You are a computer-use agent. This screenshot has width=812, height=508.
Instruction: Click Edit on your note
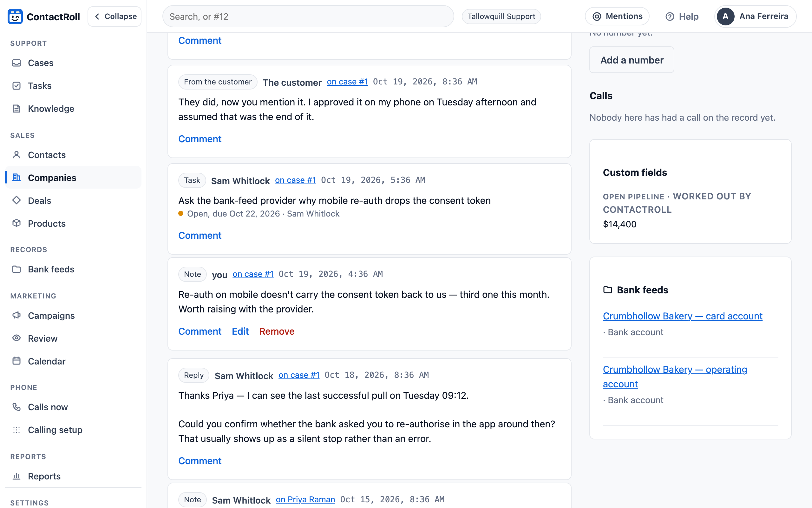tap(240, 331)
